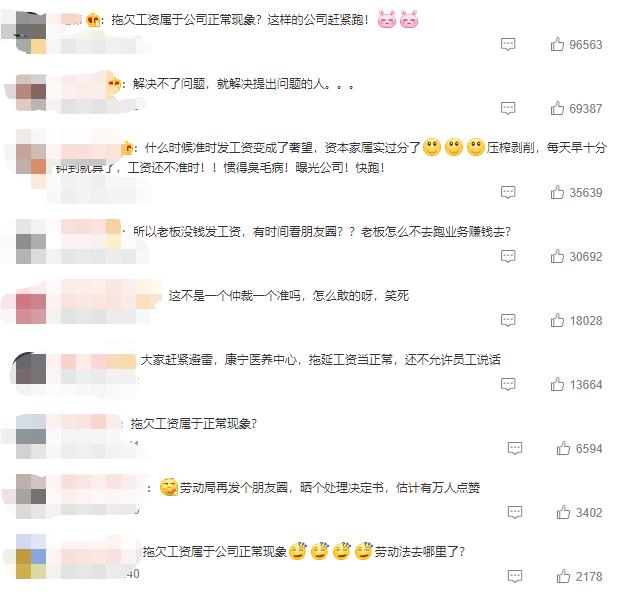630x596 pixels.
Task: Click the reply icon beside 6594 likes
Action: (x=515, y=448)
